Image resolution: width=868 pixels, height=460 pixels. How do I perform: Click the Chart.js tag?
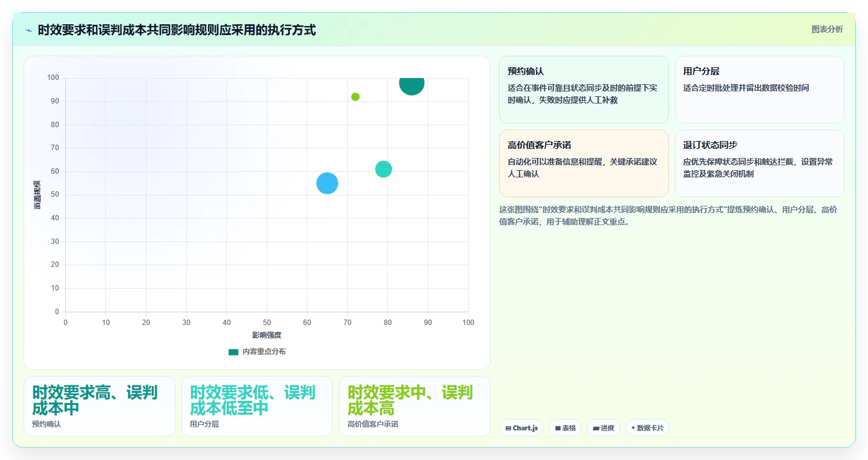click(521, 428)
